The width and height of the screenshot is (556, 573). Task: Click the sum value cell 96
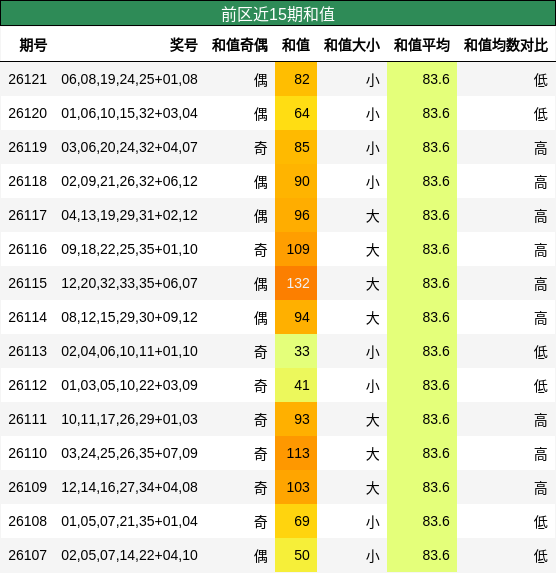click(296, 215)
